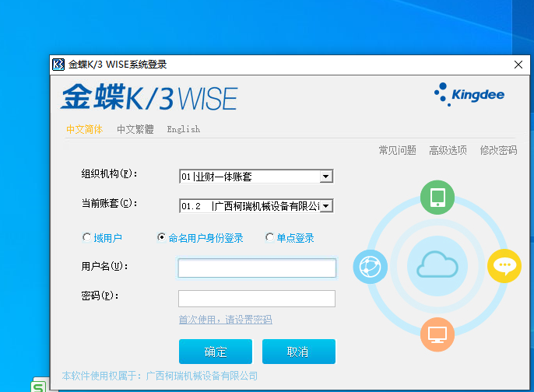This screenshot has height=392, width=534.
Task: Click the 取消 cancel button
Action: (299, 352)
